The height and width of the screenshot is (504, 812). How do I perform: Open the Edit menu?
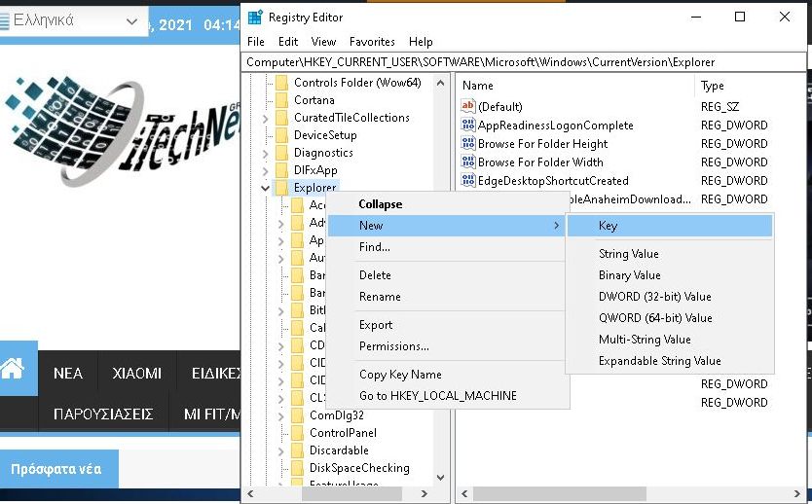288,42
